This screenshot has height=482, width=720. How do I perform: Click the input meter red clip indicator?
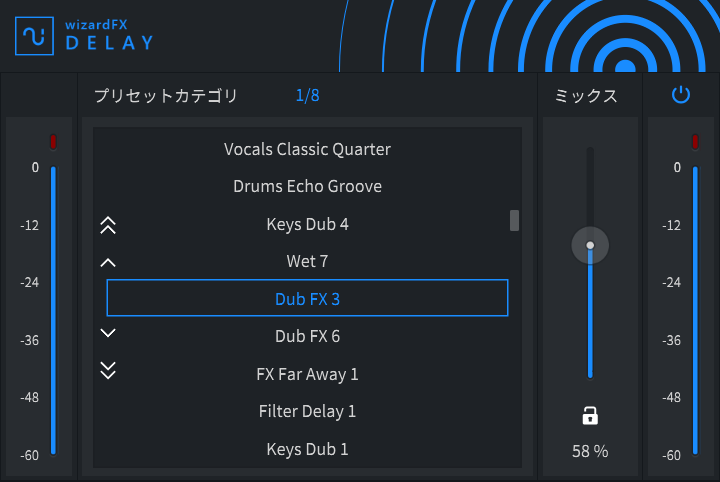(53, 141)
